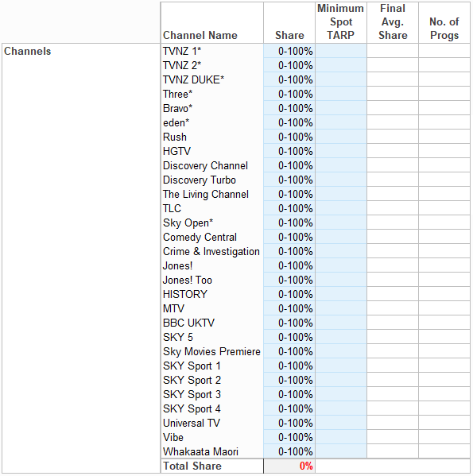Set Share for The Living Channel
This screenshot has width=473, height=476.
pyautogui.click(x=289, y=194)
